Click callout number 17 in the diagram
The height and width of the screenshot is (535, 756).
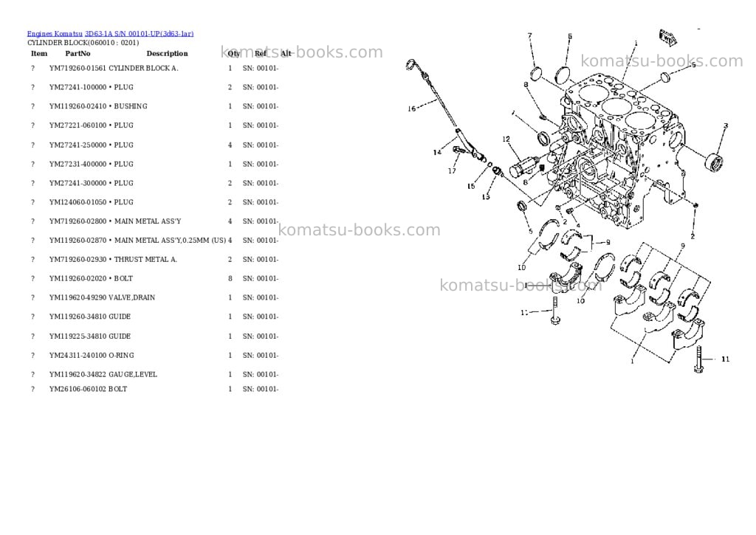click(452, 171)
